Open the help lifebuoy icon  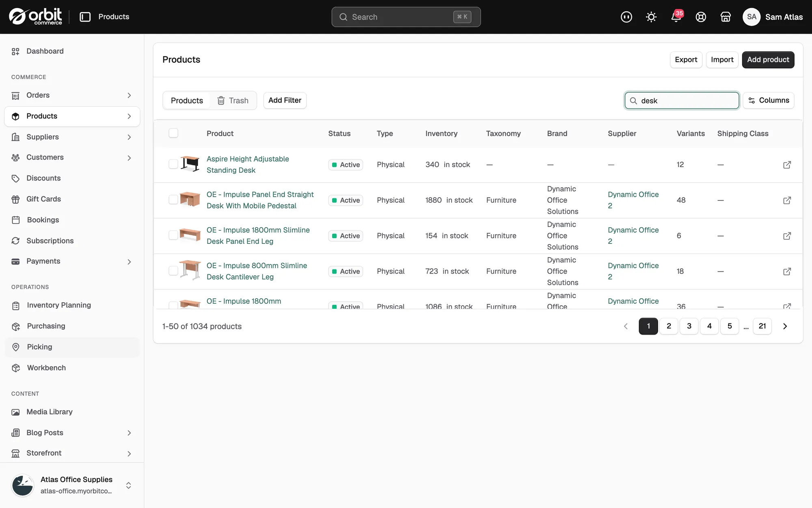[701, 17]
